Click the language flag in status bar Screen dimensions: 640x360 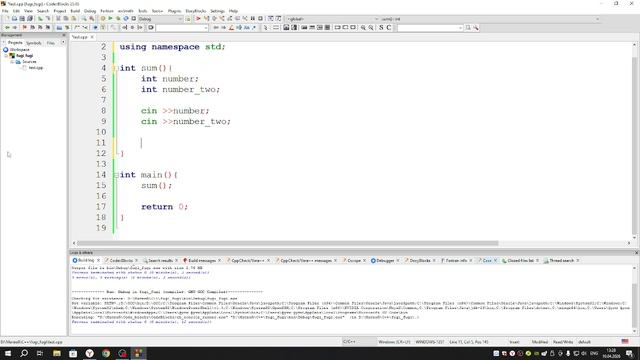625,342
